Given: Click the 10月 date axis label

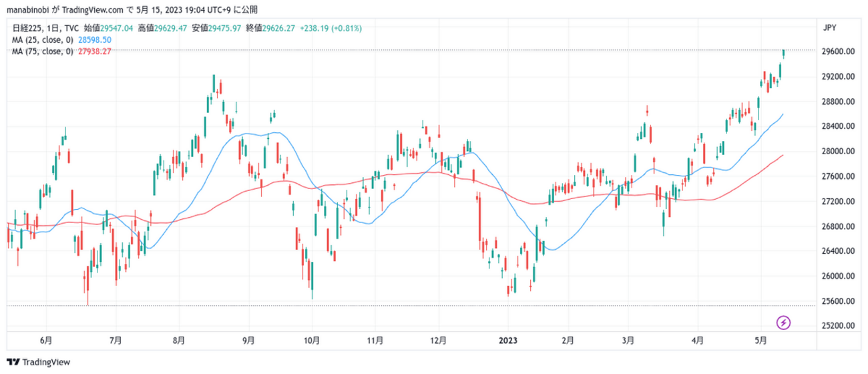Looking at the screenshot, I should (312, 340).
